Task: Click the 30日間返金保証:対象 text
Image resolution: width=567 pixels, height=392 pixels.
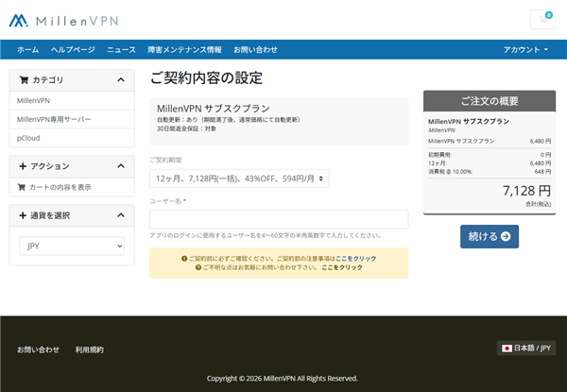Action: [x=186, y=128]
